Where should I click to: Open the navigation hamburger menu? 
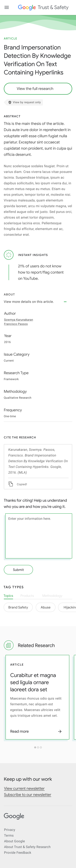click(x=7, y=7)
